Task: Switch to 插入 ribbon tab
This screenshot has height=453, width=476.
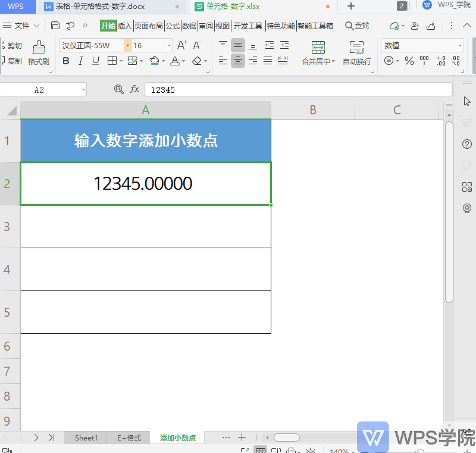Action: 125,26
